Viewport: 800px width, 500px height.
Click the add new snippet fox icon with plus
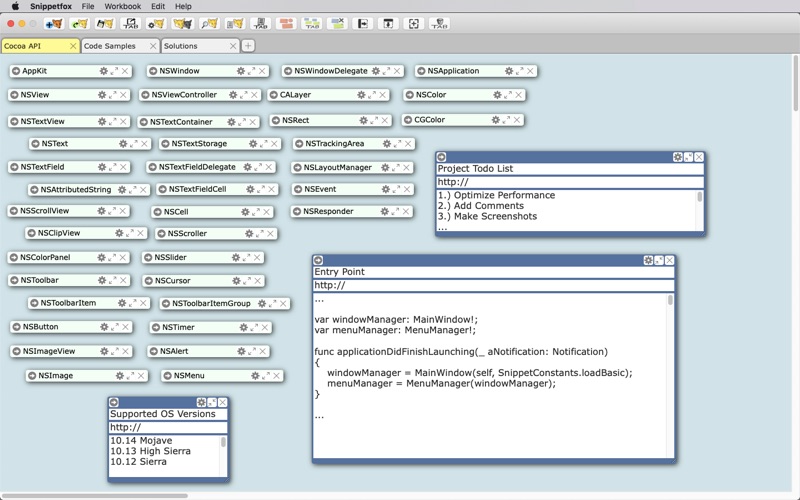[54, 23]
